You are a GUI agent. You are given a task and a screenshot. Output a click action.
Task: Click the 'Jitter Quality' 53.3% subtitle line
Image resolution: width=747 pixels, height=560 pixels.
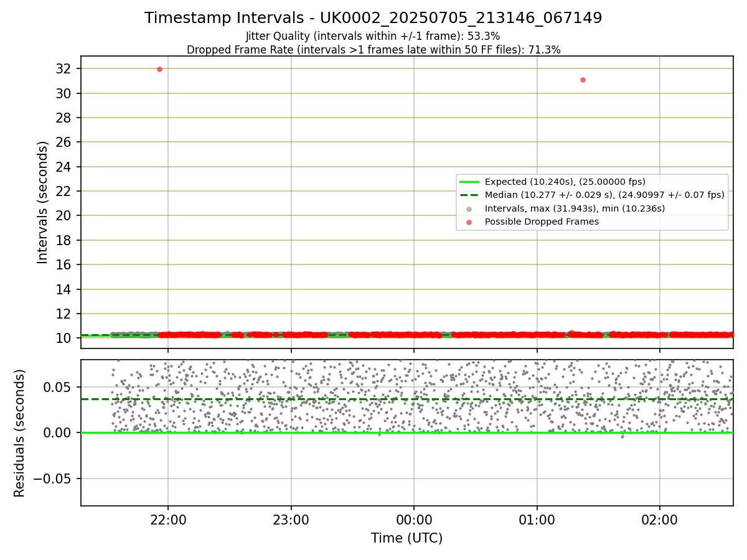(373, 36)
